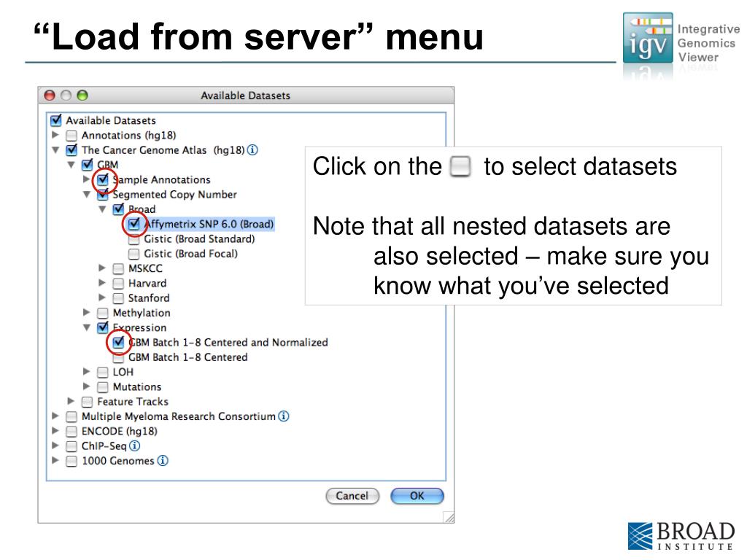This screenshot has height=560, width=747.
Task: Check the Harvard checkbox
Action: tap(119, 284)
